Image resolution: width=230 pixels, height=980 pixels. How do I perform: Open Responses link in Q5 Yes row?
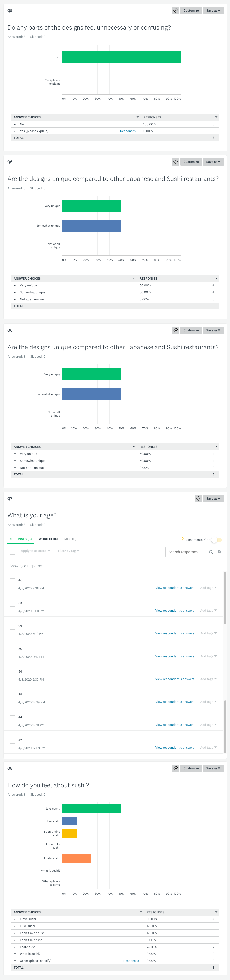click(x=128, y=131)
